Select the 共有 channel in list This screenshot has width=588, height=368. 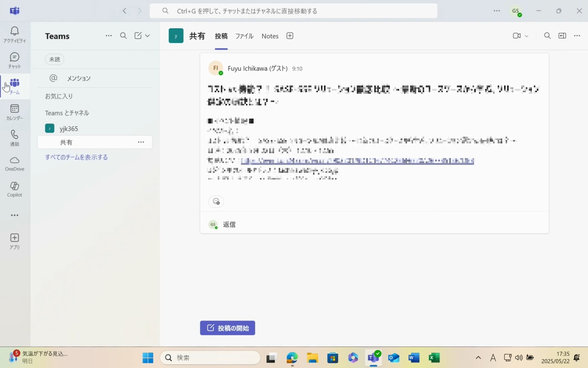(95, 142)
